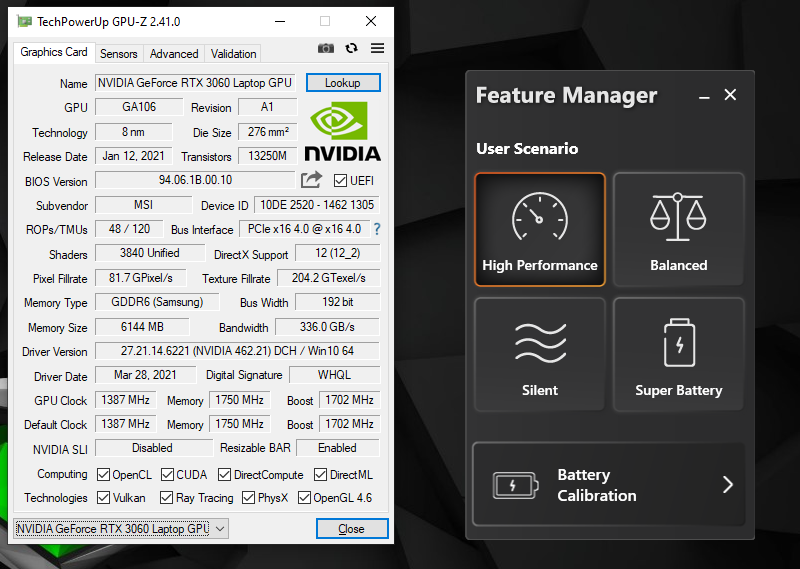Click the BIOS export share icon
The height and width of the screenshot is (569, 800).
pos(311,180)
